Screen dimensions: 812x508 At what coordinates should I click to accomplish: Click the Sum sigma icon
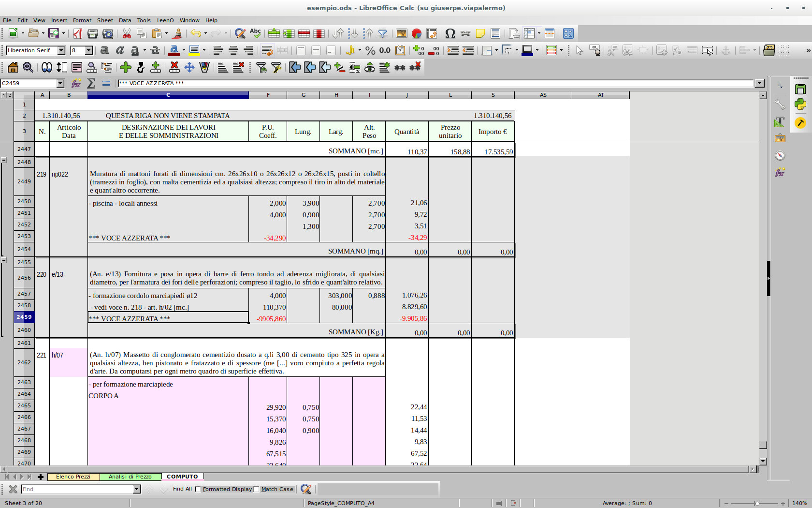[91, 83]
